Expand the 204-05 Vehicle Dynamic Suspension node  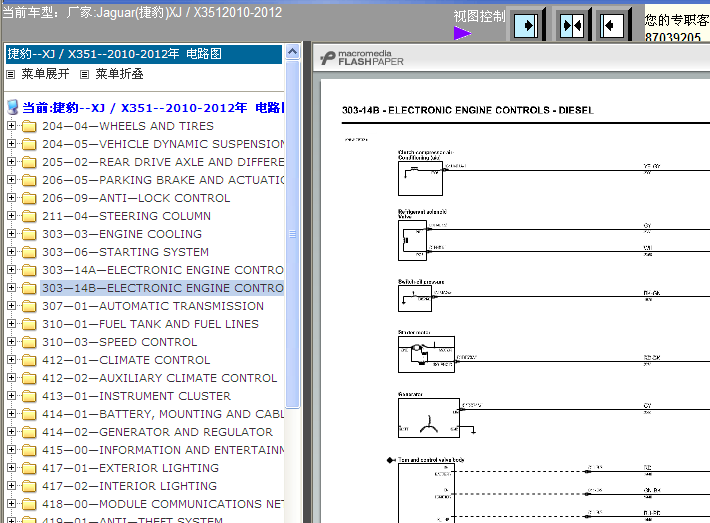[x=12, y=144]
